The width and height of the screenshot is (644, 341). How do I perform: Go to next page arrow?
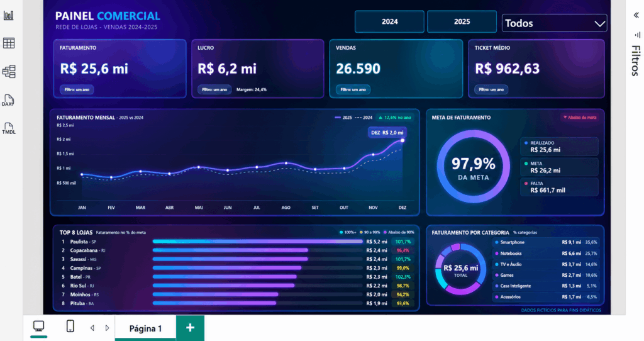pyautogui.click(x=107, y=328)
